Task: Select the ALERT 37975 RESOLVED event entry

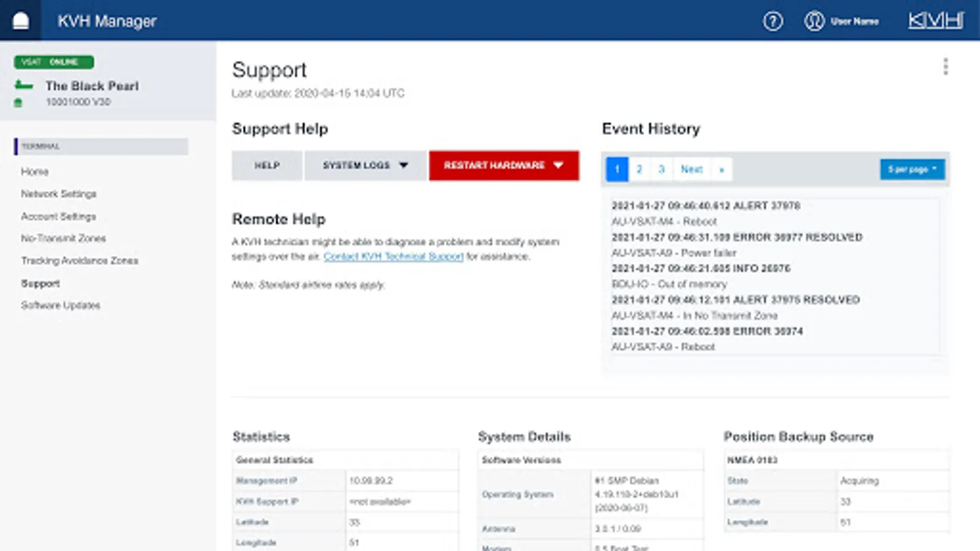Action: point(736,299)
